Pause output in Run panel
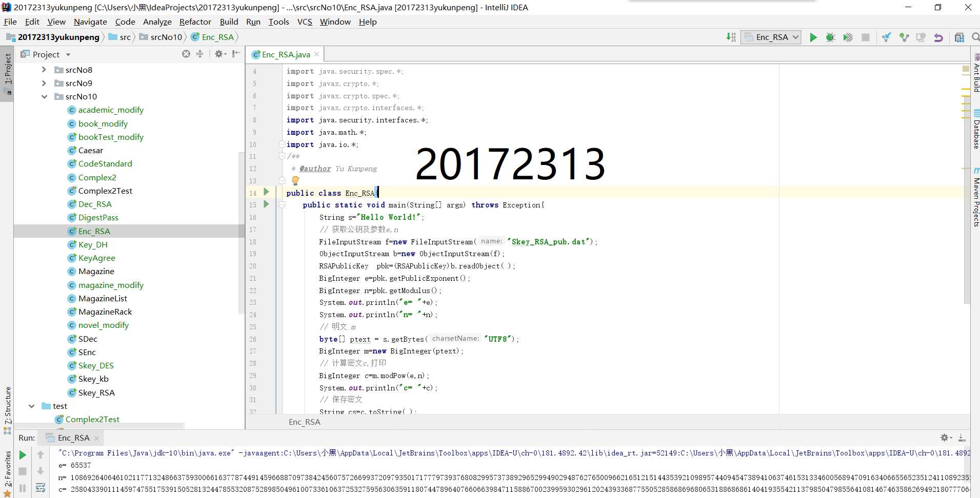 click(23, 488)
